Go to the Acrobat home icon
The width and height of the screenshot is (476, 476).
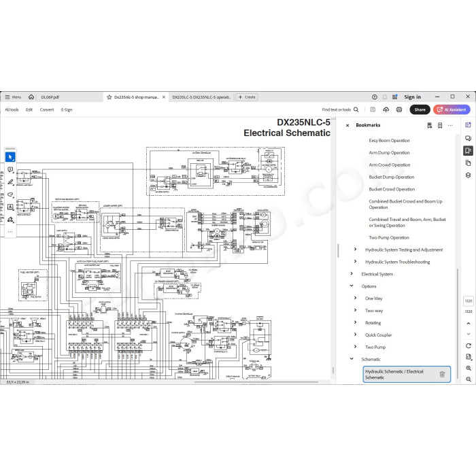coord(31,97)
